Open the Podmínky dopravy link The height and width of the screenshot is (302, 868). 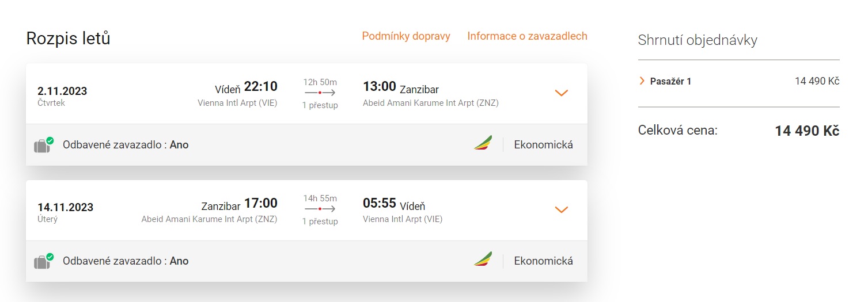click(406, 36)
